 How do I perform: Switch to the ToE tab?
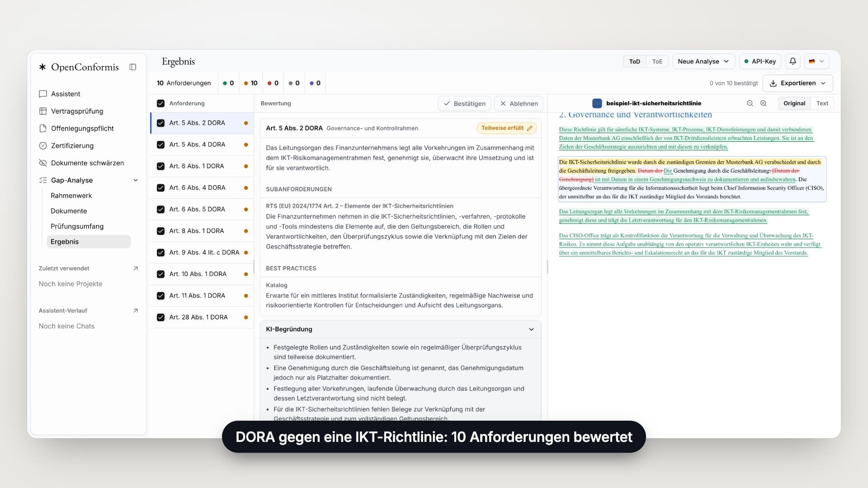[x=657, y=61]
